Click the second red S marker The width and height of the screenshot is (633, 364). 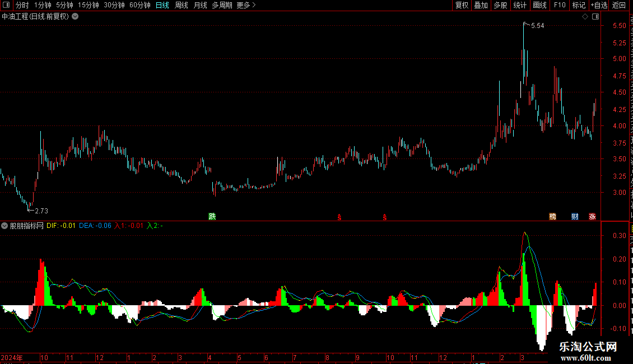(x=385, y=217)
